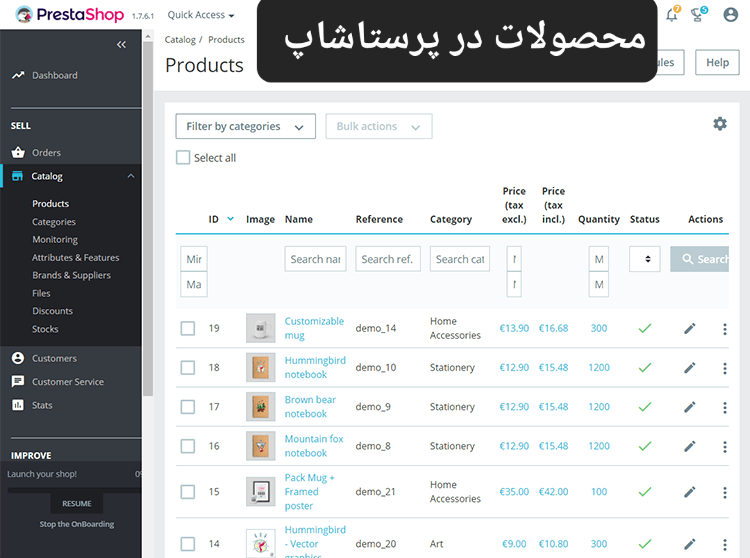
Task: Open the Hummingbird notebook thumbnail image
Action: [260, 367]
